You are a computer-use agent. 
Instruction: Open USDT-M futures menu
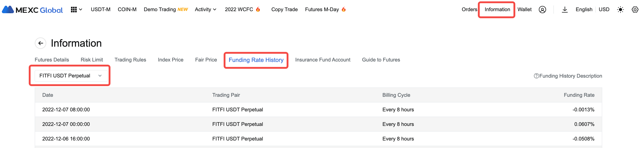pyautogui.click(x=100, y=10)
